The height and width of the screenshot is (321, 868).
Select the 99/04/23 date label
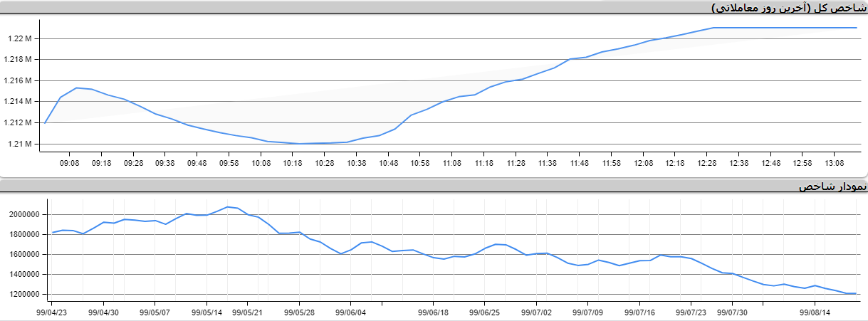click(x=53, y=312)
